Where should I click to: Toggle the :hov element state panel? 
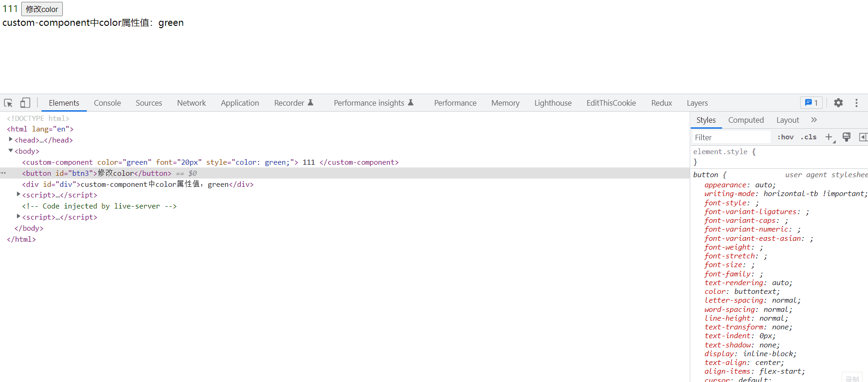(x=785, y=137)
